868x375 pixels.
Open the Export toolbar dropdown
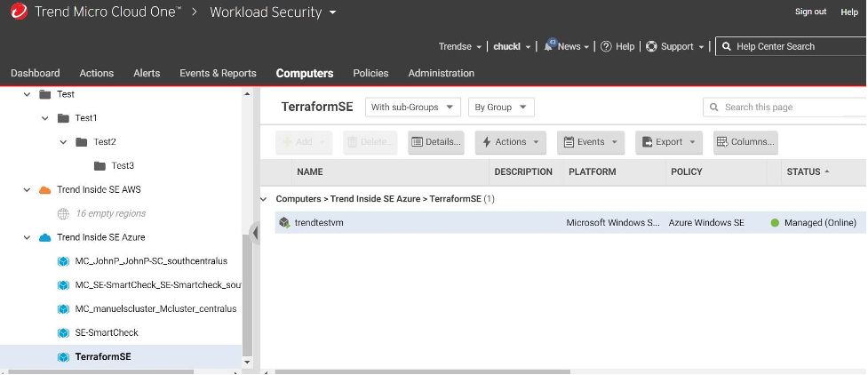(669, 142)
